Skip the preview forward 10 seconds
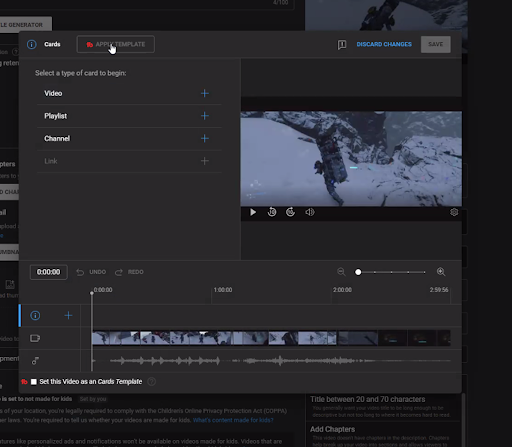This screenshot has width=512, height=447. click(290, 212)
